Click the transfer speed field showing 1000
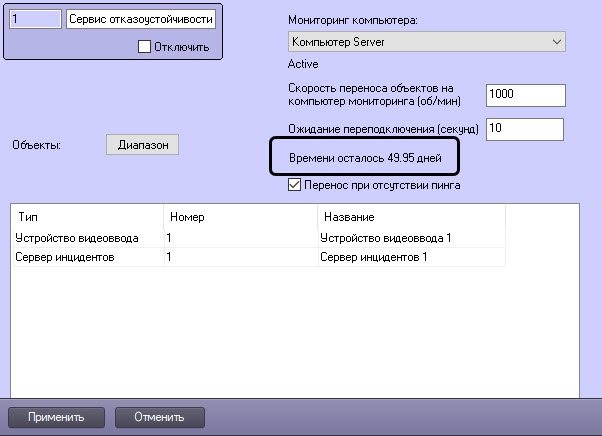 (525, 95)
